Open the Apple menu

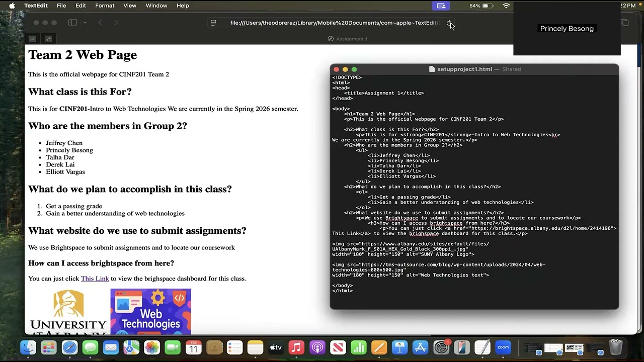tap(12, 6)
